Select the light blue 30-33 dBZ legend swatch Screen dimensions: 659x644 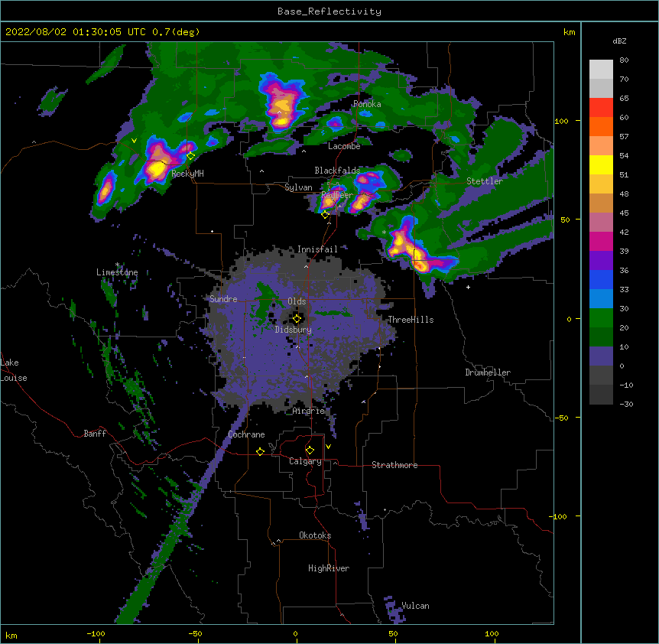[x=601, y=299]
